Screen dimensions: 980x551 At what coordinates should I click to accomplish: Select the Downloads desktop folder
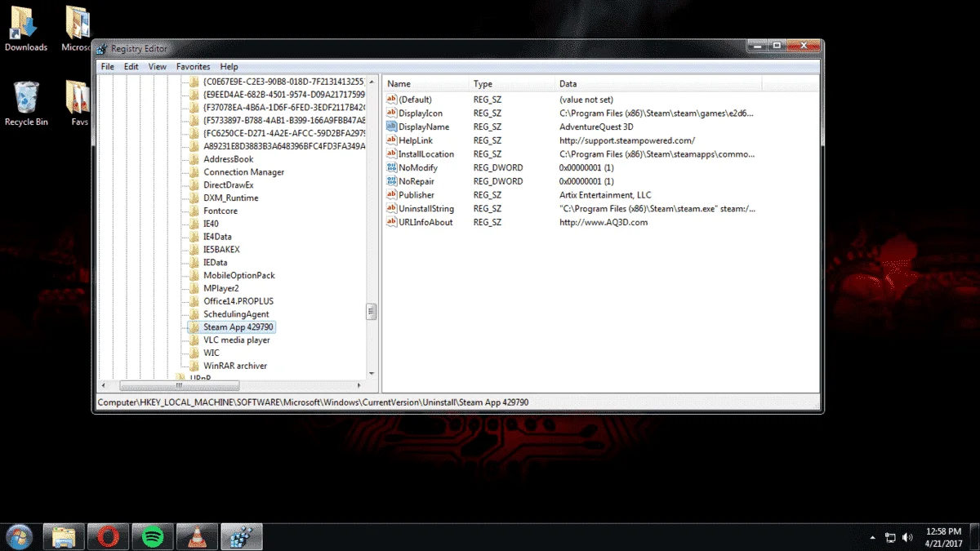[26, 29]
